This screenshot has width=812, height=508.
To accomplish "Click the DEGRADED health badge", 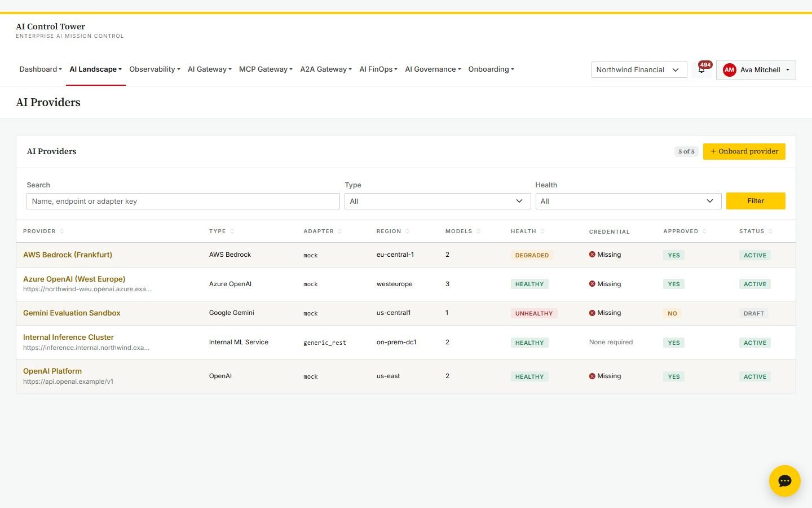I will (x=532, y=255).
